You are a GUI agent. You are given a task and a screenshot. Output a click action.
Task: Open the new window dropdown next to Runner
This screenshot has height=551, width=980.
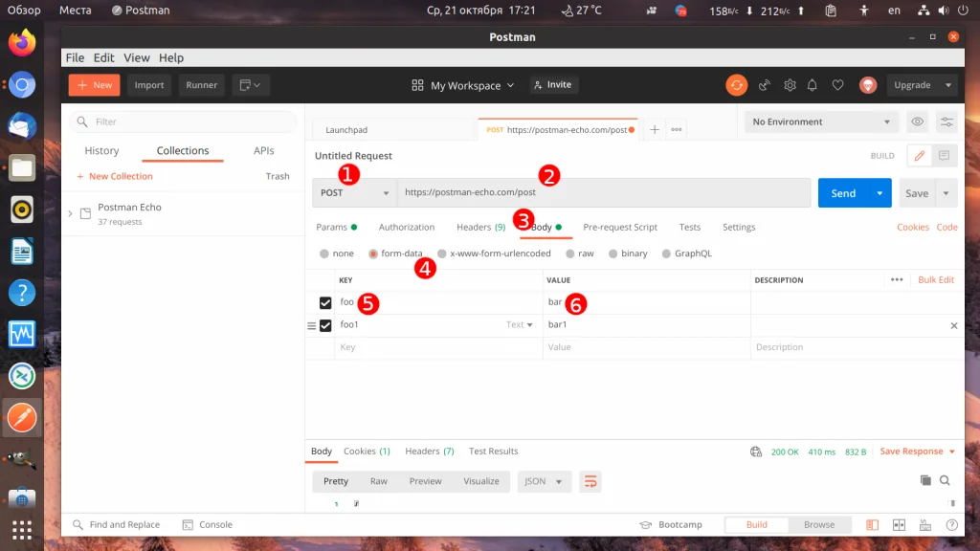click(x=251, y=85)
